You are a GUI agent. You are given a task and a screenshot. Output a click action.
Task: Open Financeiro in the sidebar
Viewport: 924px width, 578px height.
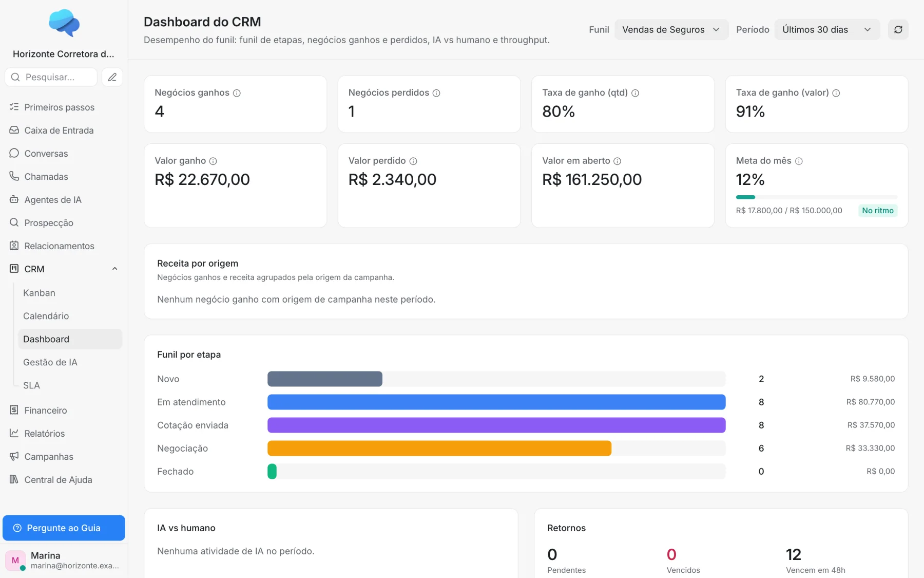64,410
